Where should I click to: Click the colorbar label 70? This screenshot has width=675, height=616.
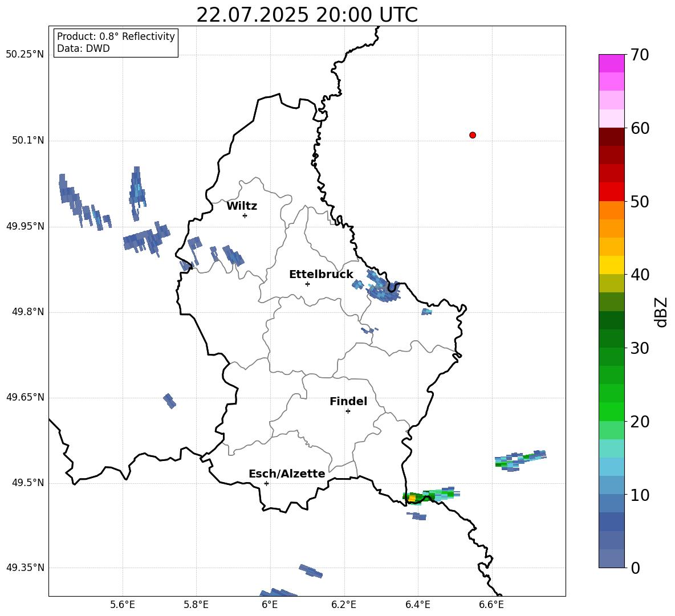point(640,55)
